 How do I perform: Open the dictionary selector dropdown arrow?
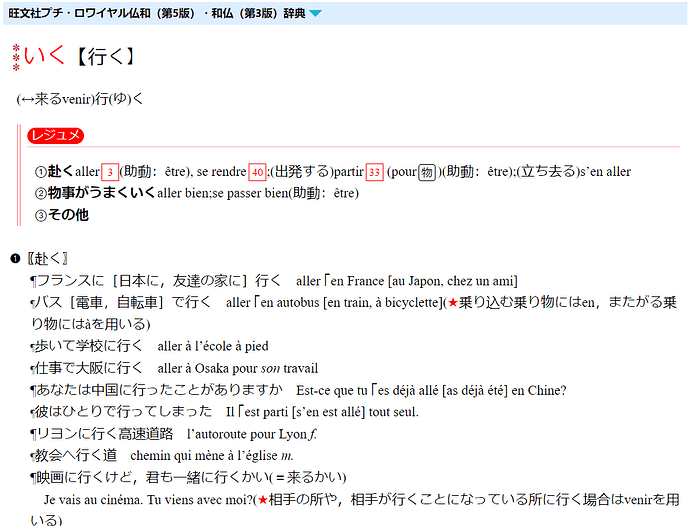point(315,13)
